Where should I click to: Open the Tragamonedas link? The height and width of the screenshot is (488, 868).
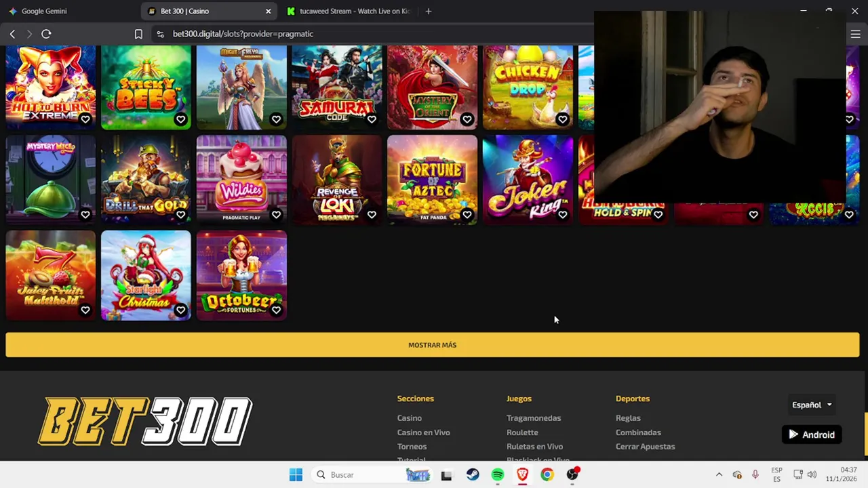coord(534,418)
